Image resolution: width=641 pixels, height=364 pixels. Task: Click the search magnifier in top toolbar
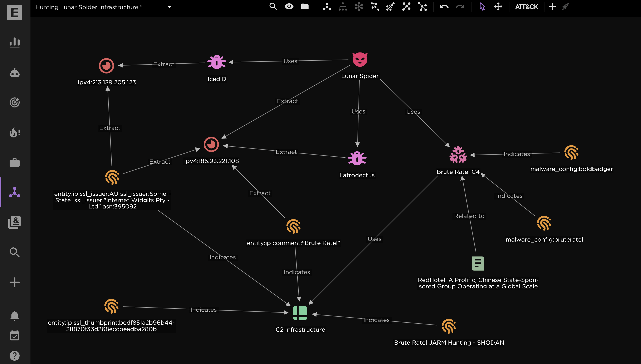[x=273, y=6]
